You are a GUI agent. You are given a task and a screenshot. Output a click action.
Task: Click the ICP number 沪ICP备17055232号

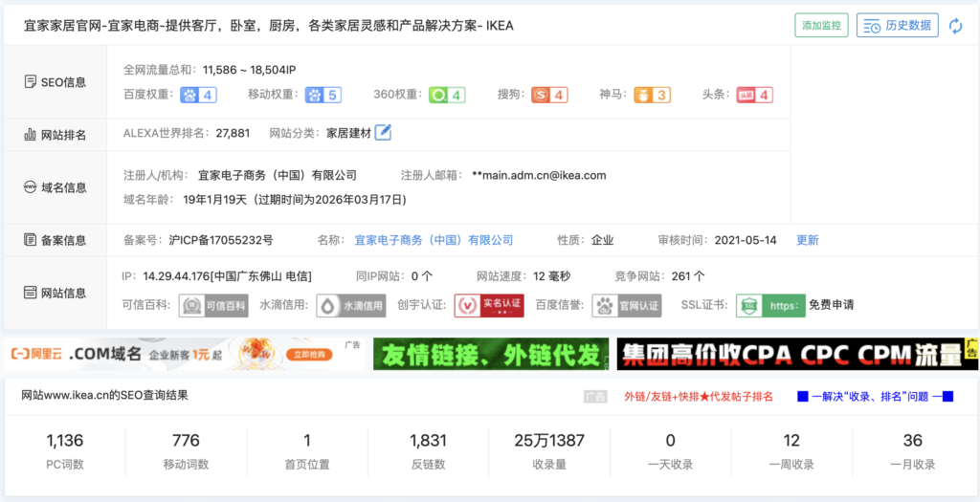tap(221, 240)
